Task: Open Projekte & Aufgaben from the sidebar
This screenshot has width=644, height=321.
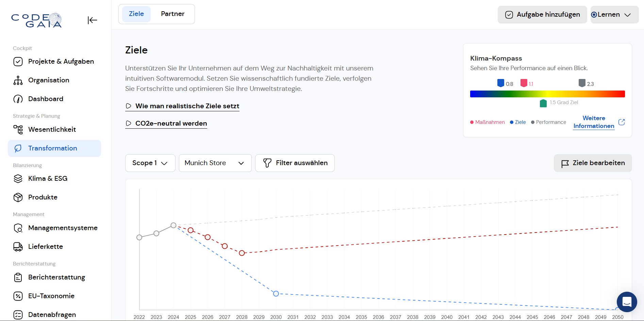Action: point(61,62)
